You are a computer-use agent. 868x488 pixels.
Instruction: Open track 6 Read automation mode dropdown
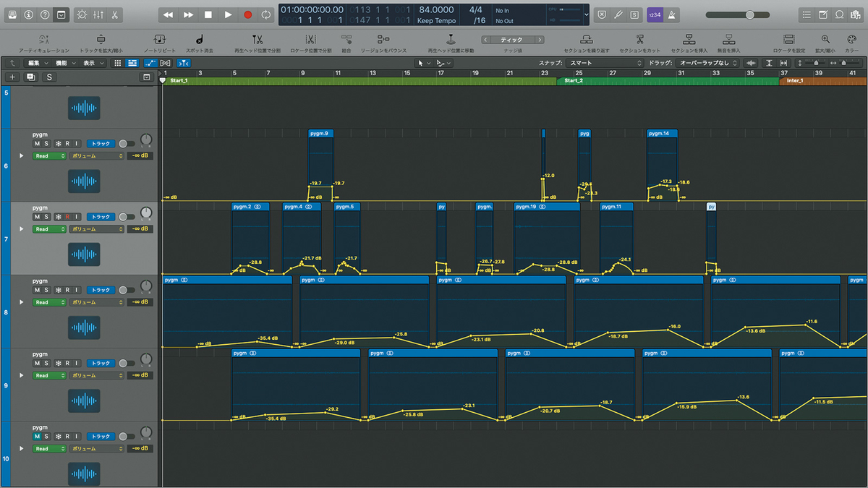pyautogui.click(x=49, y=155)
